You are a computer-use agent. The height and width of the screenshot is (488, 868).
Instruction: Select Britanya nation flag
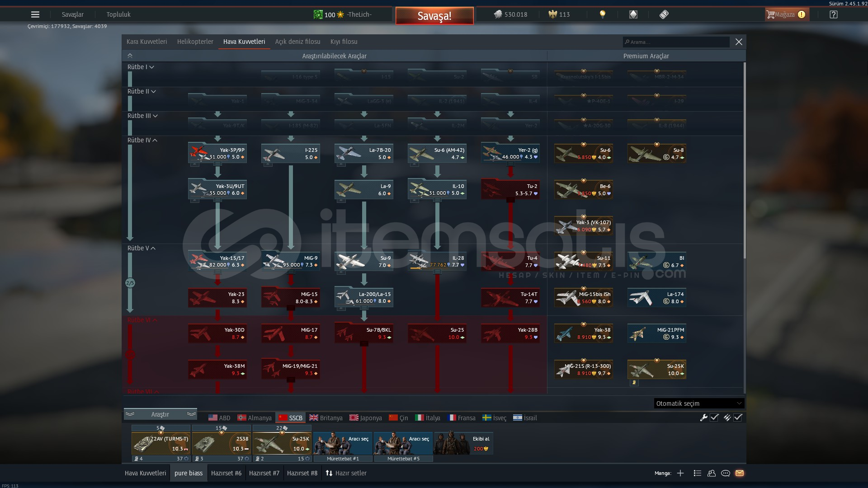coord(326,418)
